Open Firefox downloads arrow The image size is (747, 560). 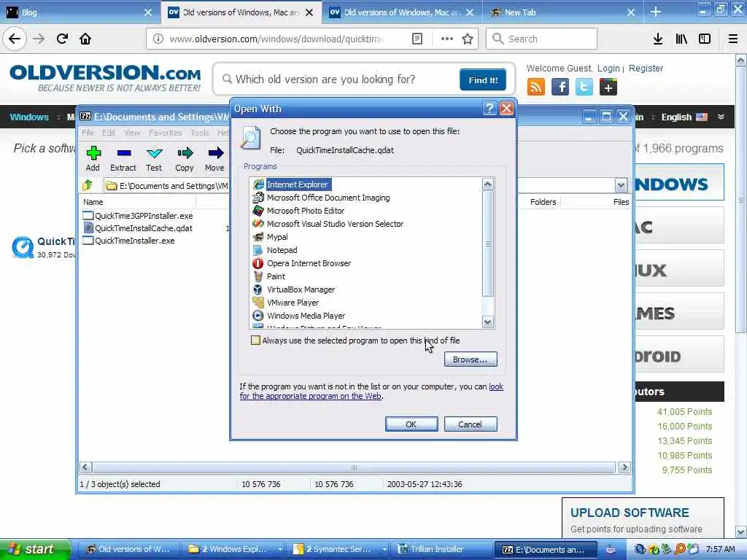click(x=658, y=39)
